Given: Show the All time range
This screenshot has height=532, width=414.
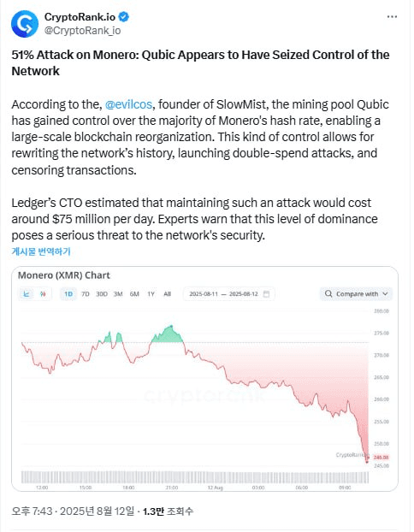Looking at the screenshot, I should pos(168,294).
